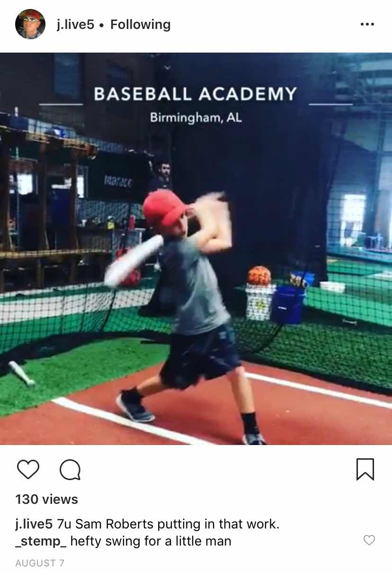Open j.live5 username in the caption
The width and height of the screenshot is (392, 573).
point(34,524)
